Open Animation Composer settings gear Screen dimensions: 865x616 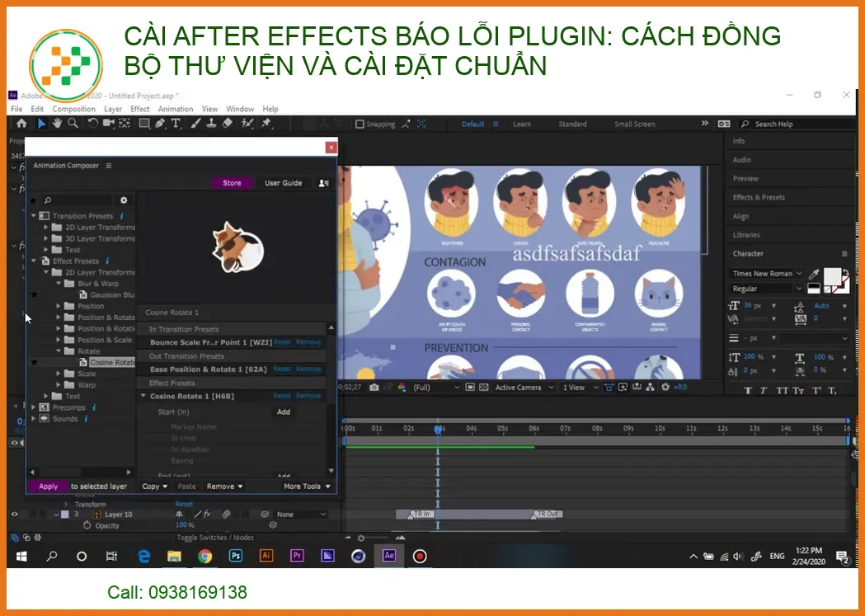(x=124, y=200)
